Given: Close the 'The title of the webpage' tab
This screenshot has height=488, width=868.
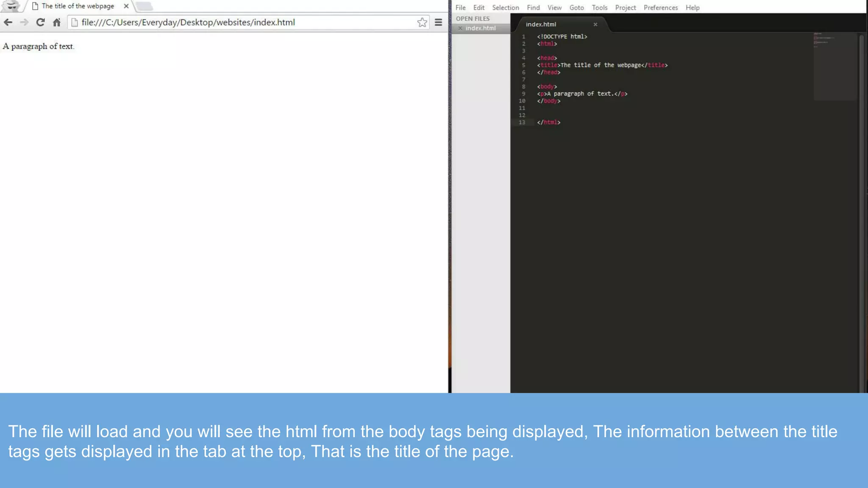Looking at the screenshot, I should pyautogui.click(x=126, y=6).
